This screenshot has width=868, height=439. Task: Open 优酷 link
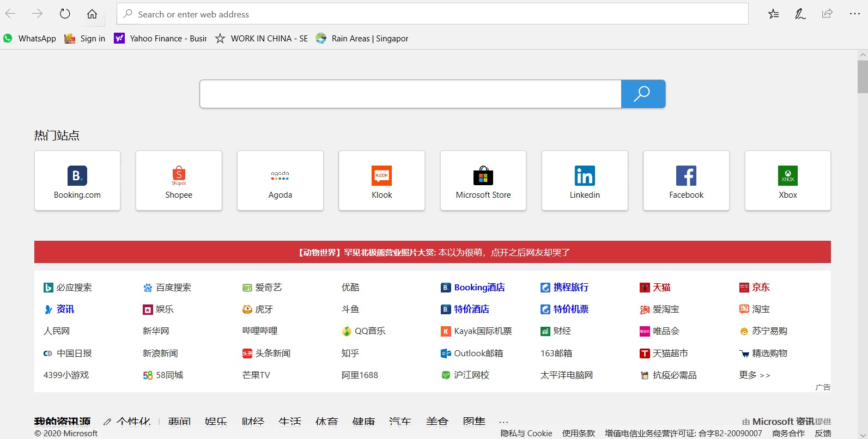click(350, 288)
